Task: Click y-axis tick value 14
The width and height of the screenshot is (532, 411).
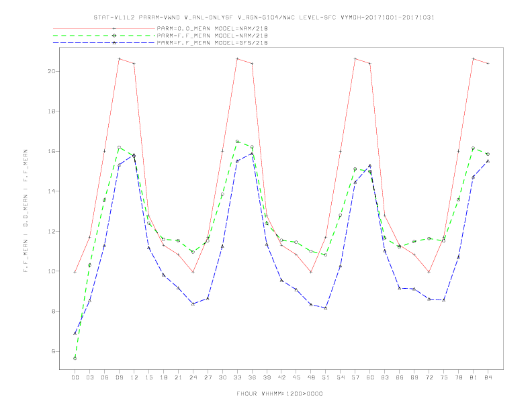Action: 52,191
